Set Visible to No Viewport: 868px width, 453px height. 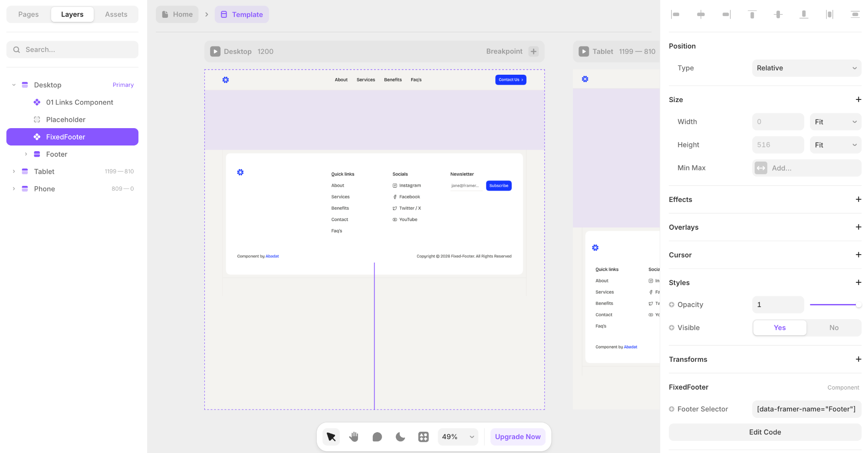[x=834, y=327]
